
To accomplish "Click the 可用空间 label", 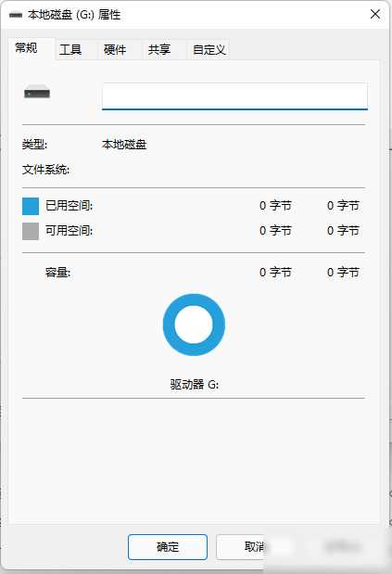I will [x=69, y=231].
